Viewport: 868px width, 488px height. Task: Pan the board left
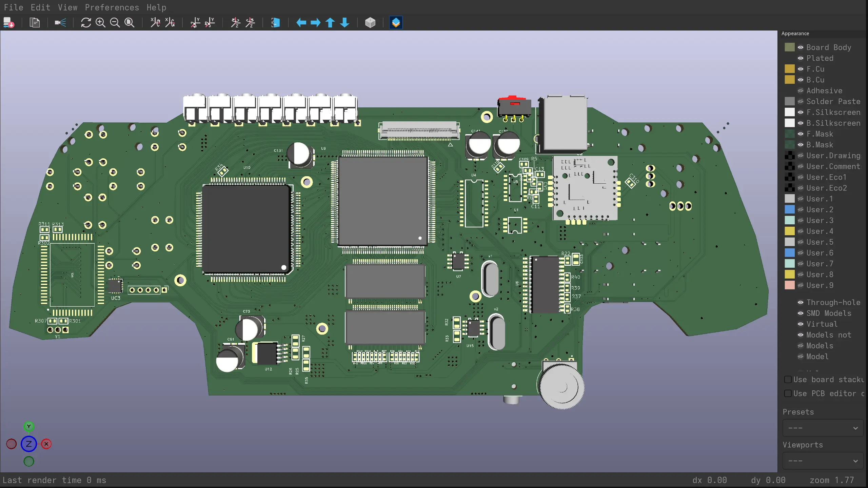[301, 23]
